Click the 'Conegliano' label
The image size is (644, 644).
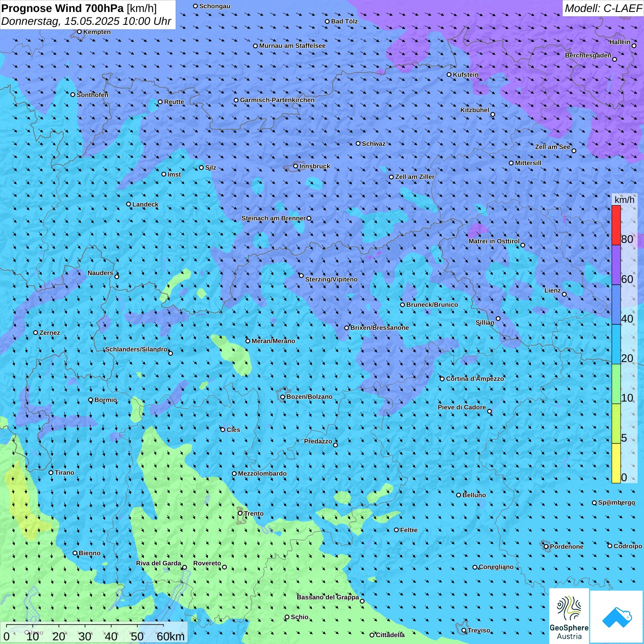point(496,567)
